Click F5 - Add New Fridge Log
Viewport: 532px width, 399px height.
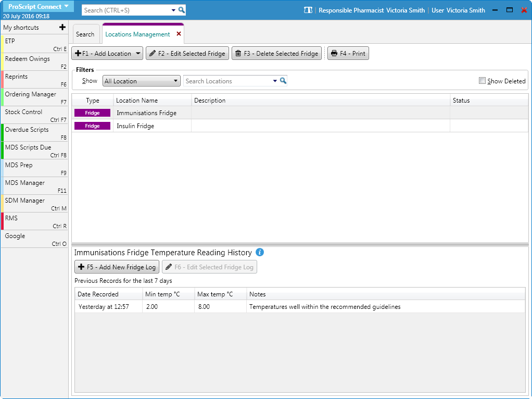click(117, 267)
